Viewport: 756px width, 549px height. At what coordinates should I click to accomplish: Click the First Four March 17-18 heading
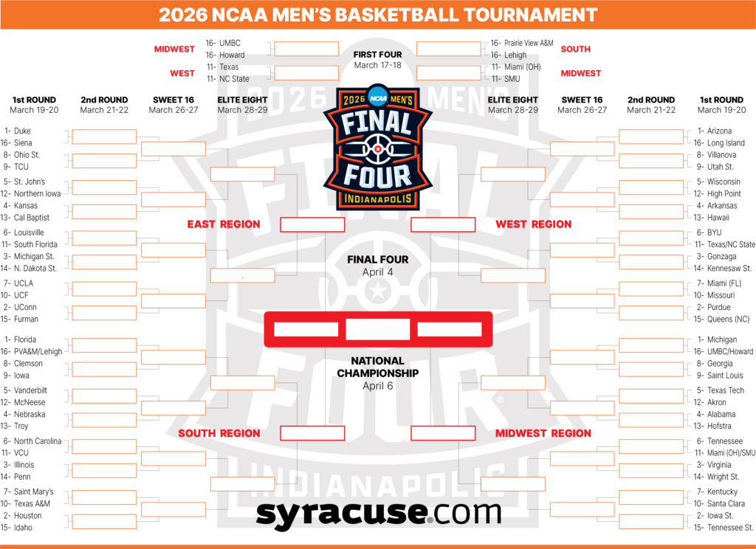tap(377, 60)
